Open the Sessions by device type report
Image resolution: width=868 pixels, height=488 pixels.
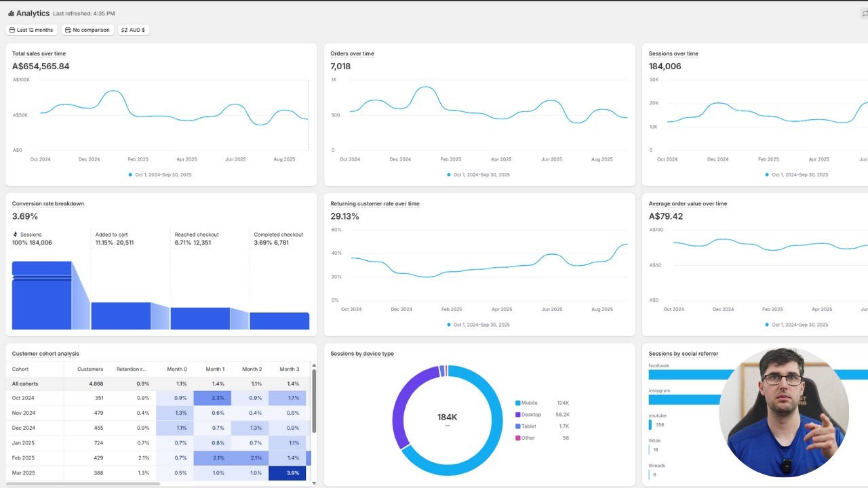[x=362, y=353]
